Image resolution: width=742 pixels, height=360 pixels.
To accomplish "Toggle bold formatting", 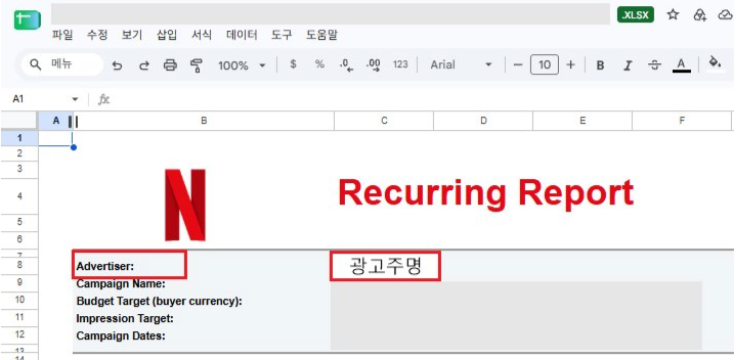I will click(x=600, y=65).
